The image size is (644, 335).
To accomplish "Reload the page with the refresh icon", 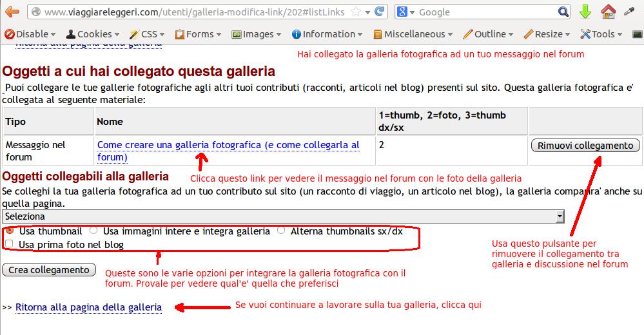I will pos(380,12).
